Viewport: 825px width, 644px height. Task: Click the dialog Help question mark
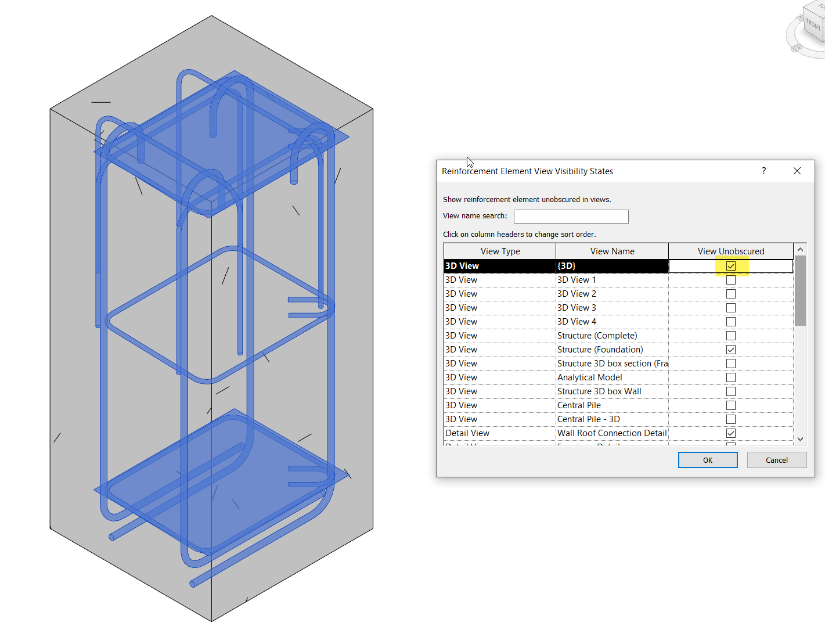click(x=763, y=171)
